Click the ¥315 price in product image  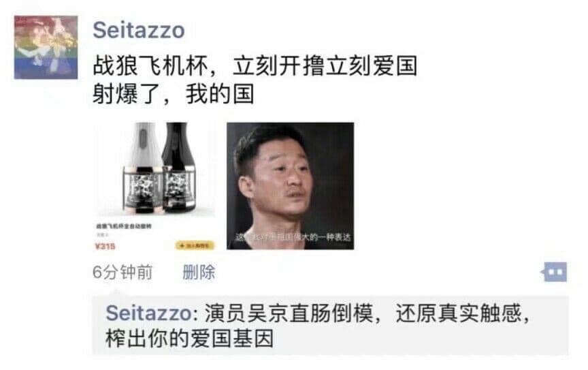coord(105,247)
